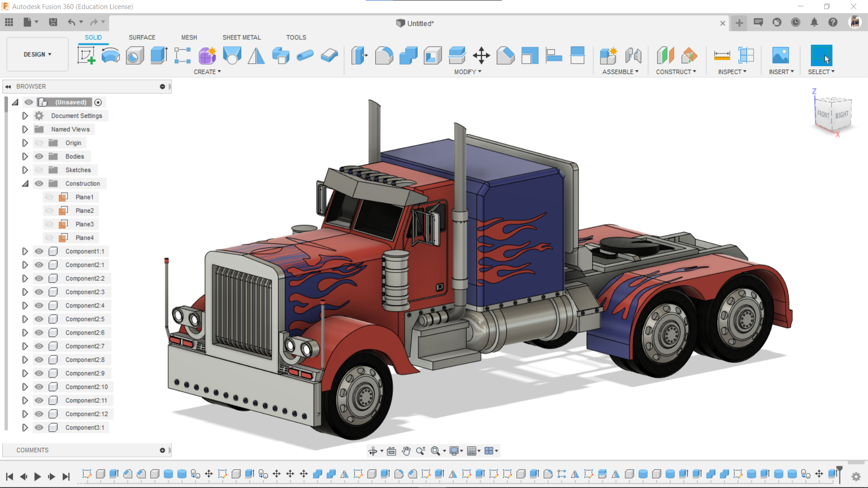This screenshot has width=868, height=488.
Task: Click the Save icon in toolbar
Action: (x=53, y=22)
